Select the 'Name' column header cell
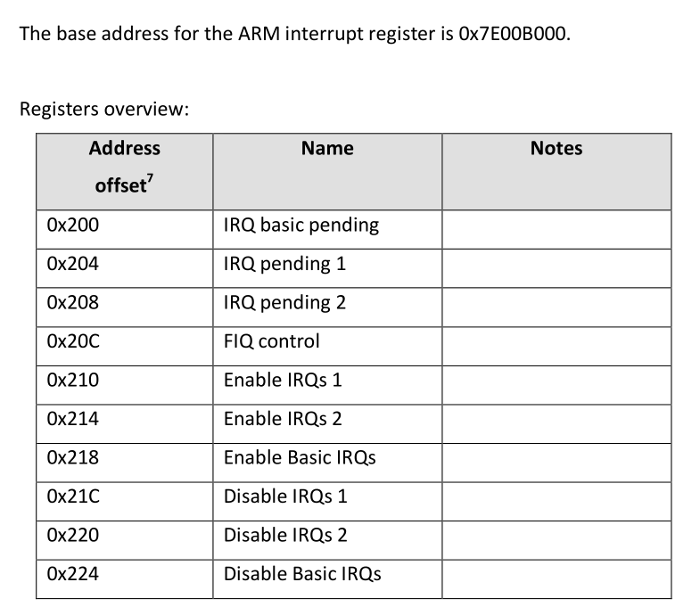This screenshot has width=700, height=615. click(326, 149)
